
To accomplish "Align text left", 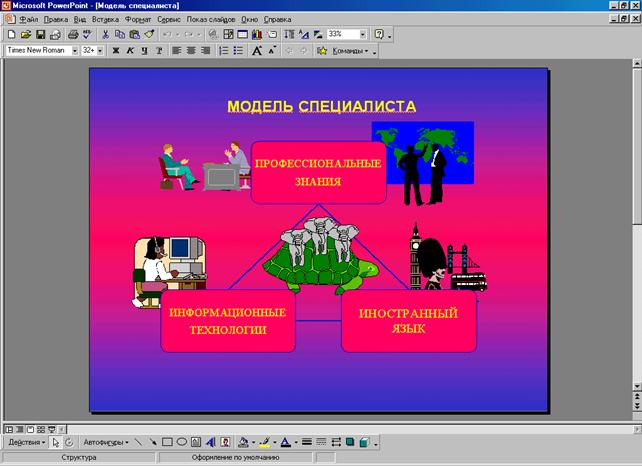I will pyautogui.click(x=176, y=51).
